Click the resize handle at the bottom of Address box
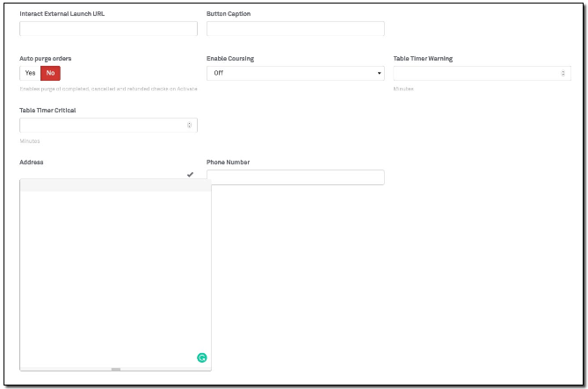The width and height of the screenshot is (588, 389). [115, 370]
